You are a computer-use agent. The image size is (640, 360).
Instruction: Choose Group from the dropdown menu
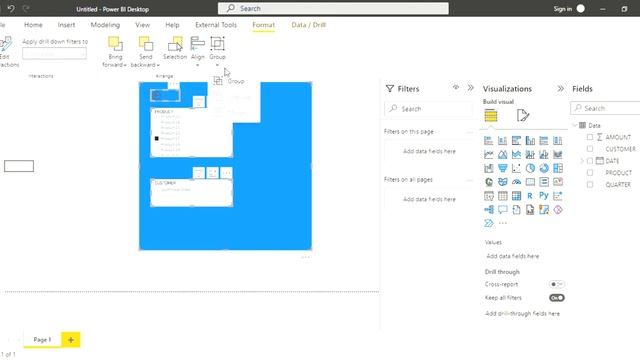pyautogui.click(x=234, y=81)
